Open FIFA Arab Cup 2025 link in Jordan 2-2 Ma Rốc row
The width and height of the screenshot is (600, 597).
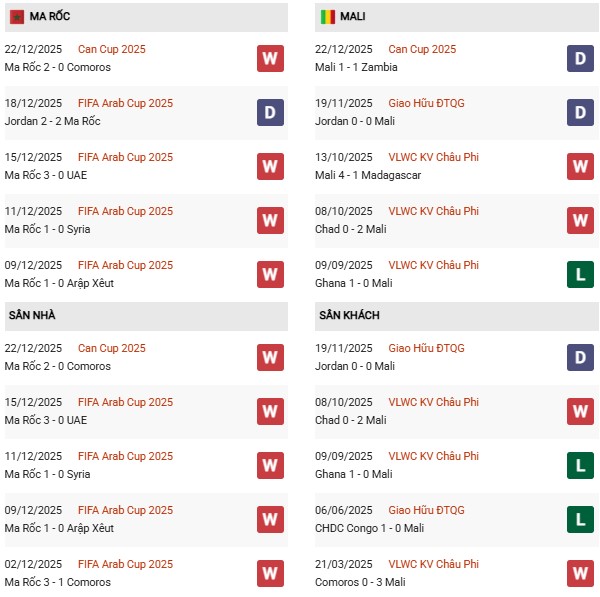[125, 103]
